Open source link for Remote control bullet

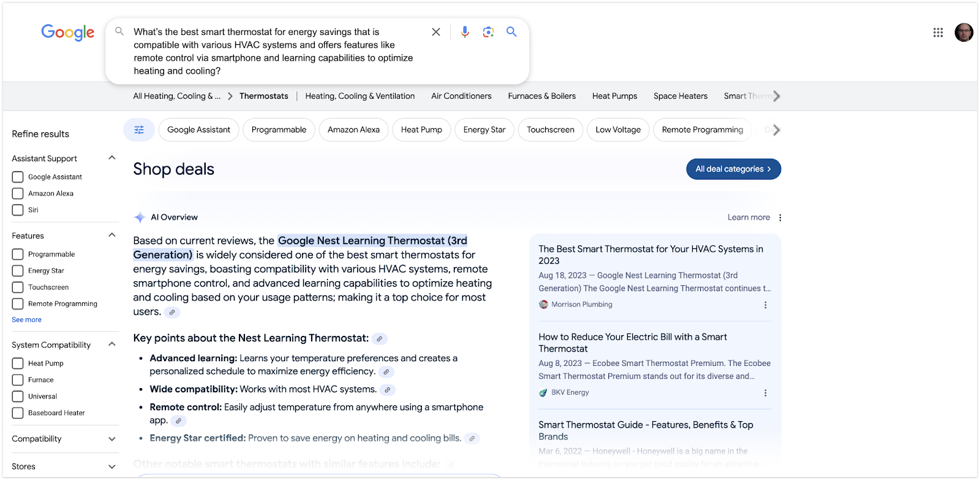click(178, 421)
